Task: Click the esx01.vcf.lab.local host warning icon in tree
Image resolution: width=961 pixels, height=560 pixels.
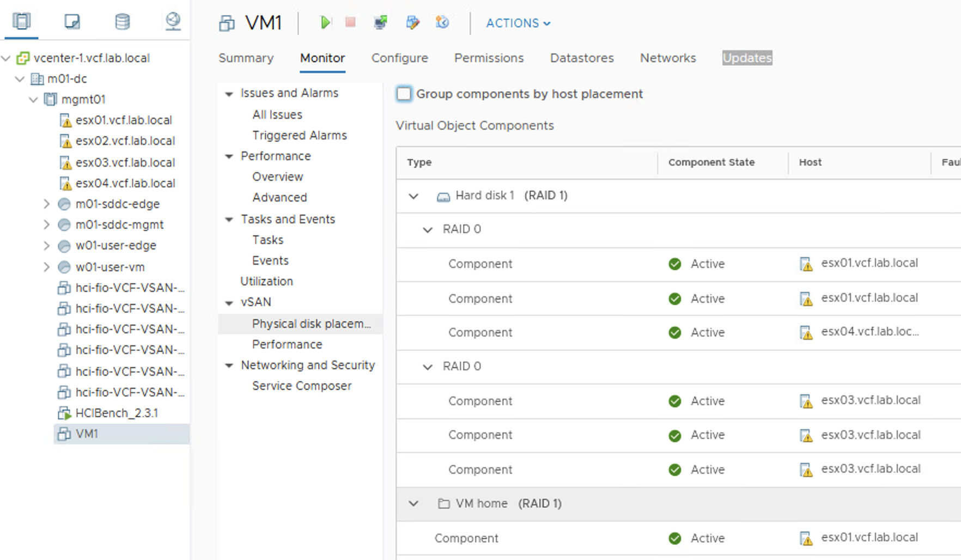Action: click(x=65, y=120)
